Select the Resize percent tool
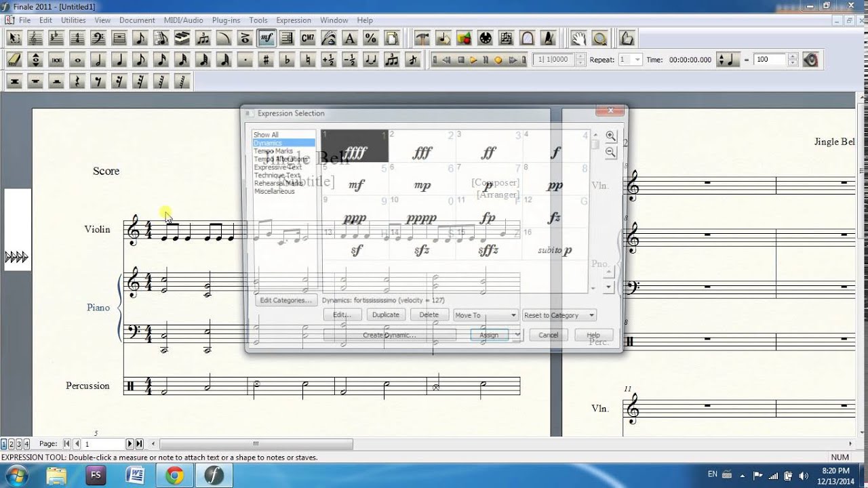The height and width of the screenshot is (488, 868). (371, 38)
